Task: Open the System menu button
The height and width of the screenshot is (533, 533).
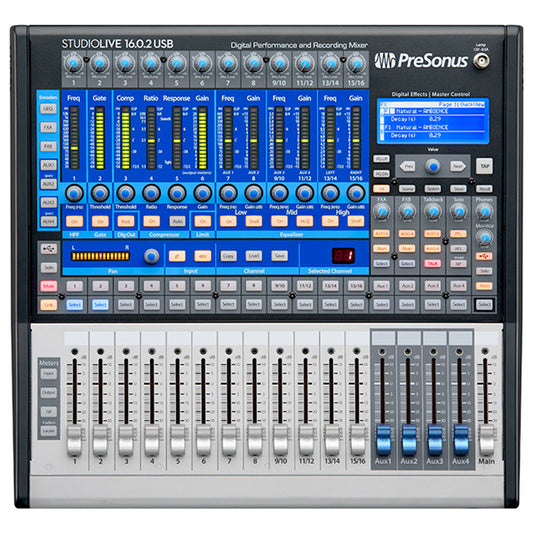Action: (432, 188)
